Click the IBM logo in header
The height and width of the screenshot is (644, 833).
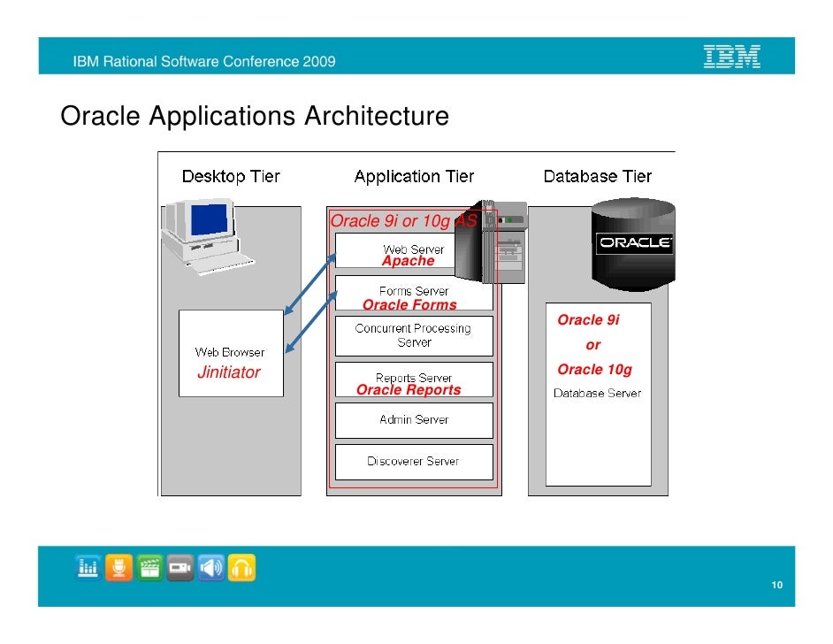click(732, 57)
